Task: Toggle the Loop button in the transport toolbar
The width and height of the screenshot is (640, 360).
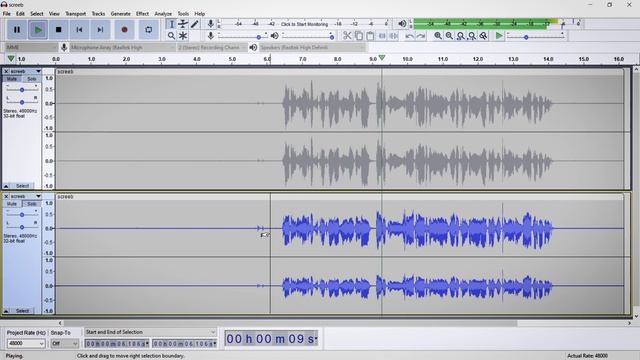Action: tap(149, 30)
